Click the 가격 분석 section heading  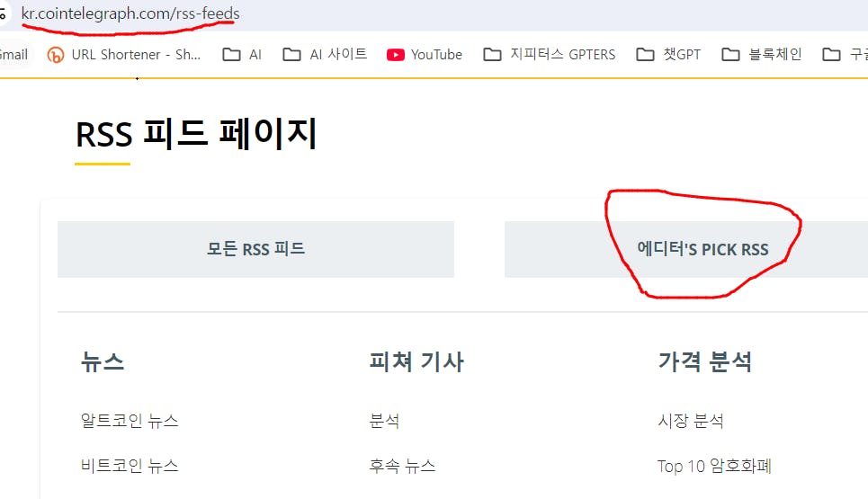click(704, 361)
